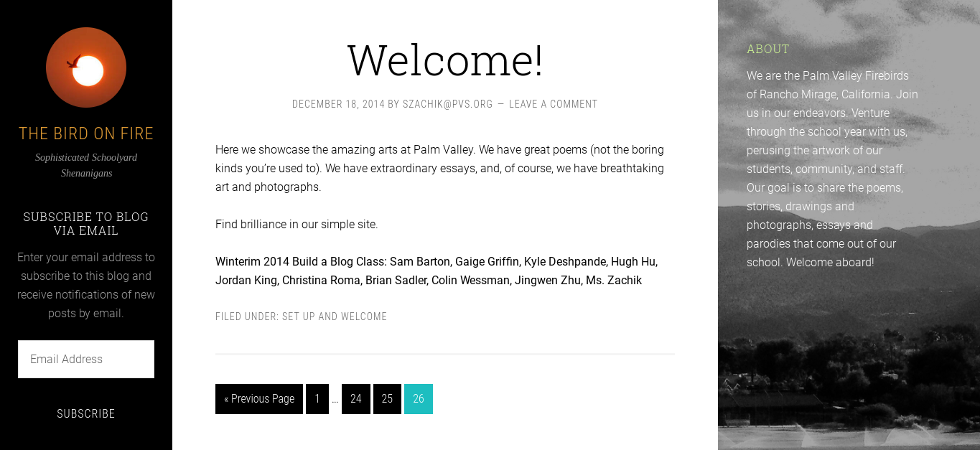The width and height of the screenshot is (980, 450).
Task: Focus the Email Address input field
Action: [x=86, y=359]
